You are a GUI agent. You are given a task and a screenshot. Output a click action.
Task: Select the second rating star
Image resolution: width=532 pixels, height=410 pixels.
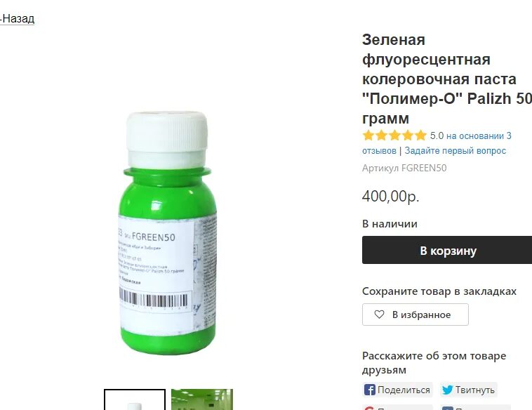point(381,135)
